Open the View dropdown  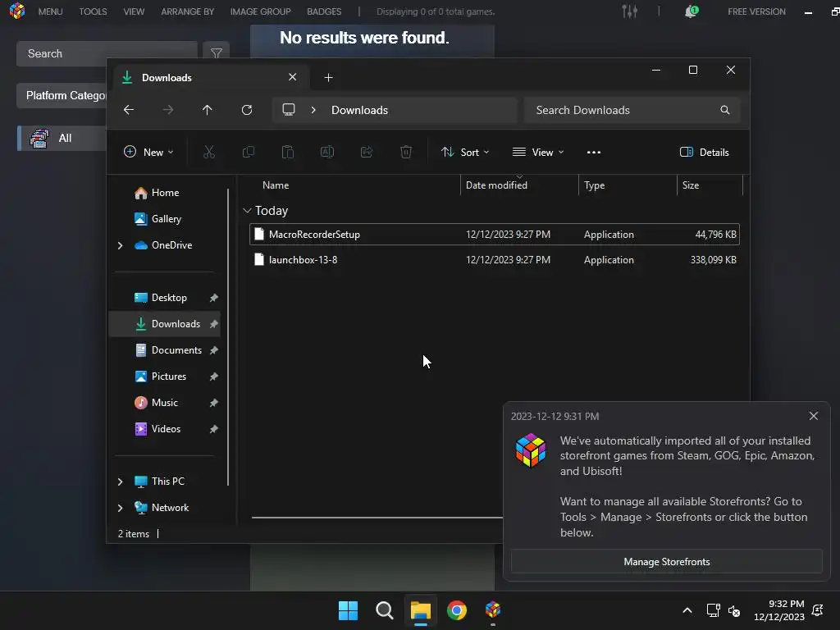[x=538, y=152]
